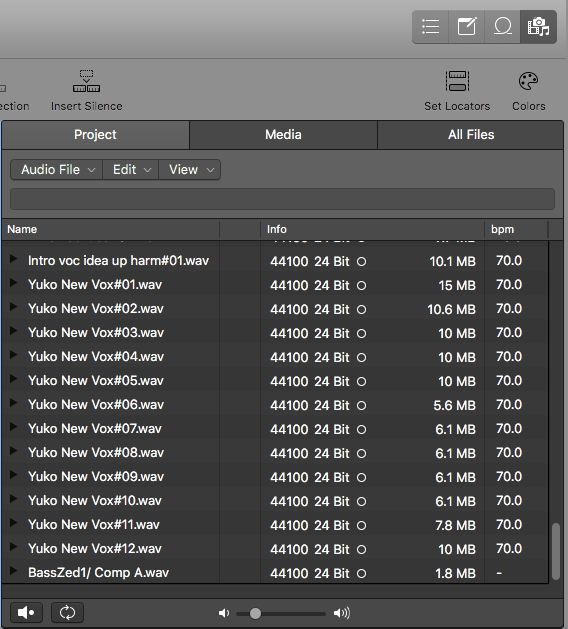This screenshot has height=629, width=568.
Task: Open the Colors palette
Action: [x=528, y=90]
